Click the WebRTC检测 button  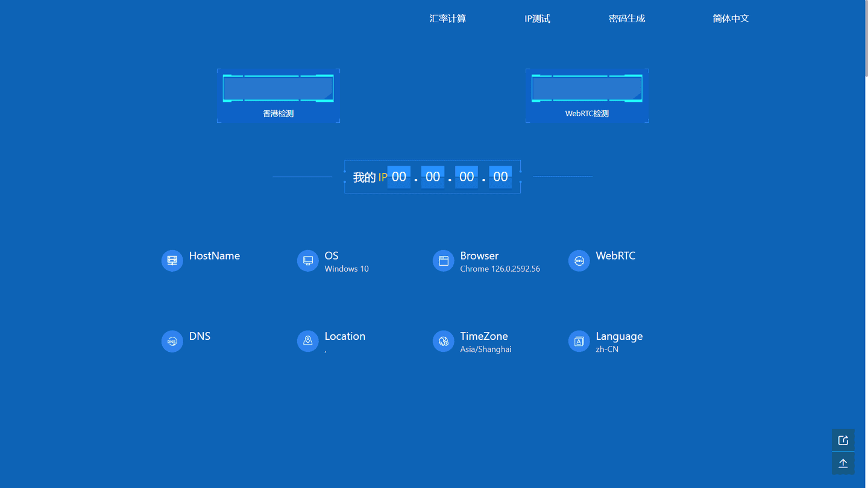pos(587,96)
